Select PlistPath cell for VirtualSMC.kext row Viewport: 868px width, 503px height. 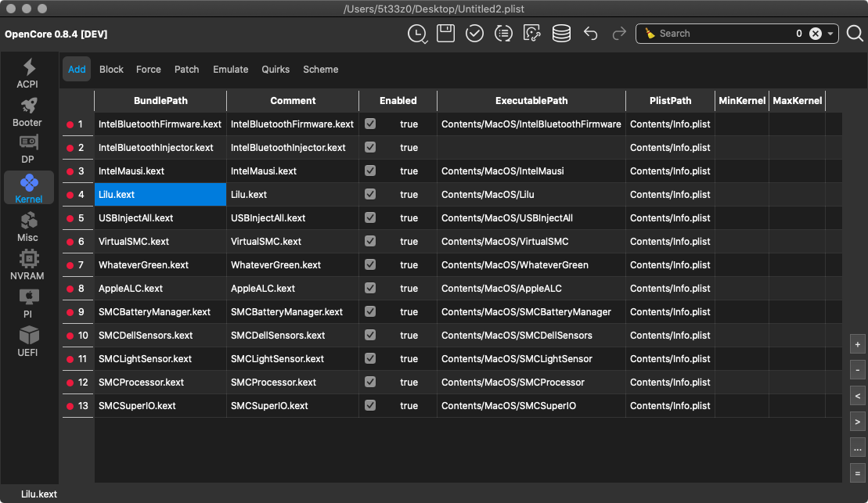click(x=671, y=241)
